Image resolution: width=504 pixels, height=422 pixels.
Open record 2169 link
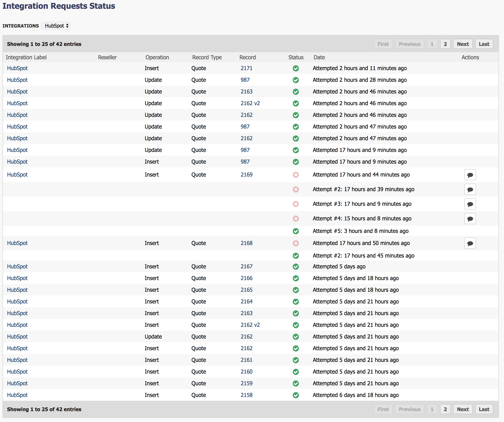tap(247, 174)
